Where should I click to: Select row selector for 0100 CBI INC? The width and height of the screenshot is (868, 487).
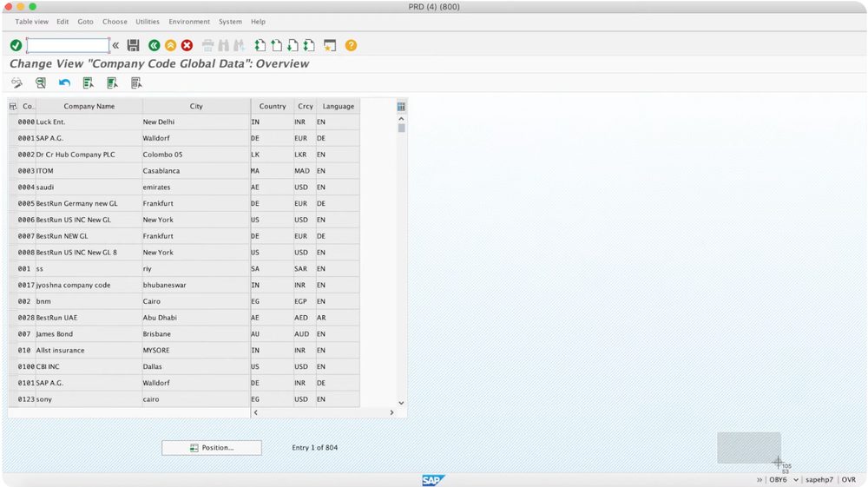point(13,367)
